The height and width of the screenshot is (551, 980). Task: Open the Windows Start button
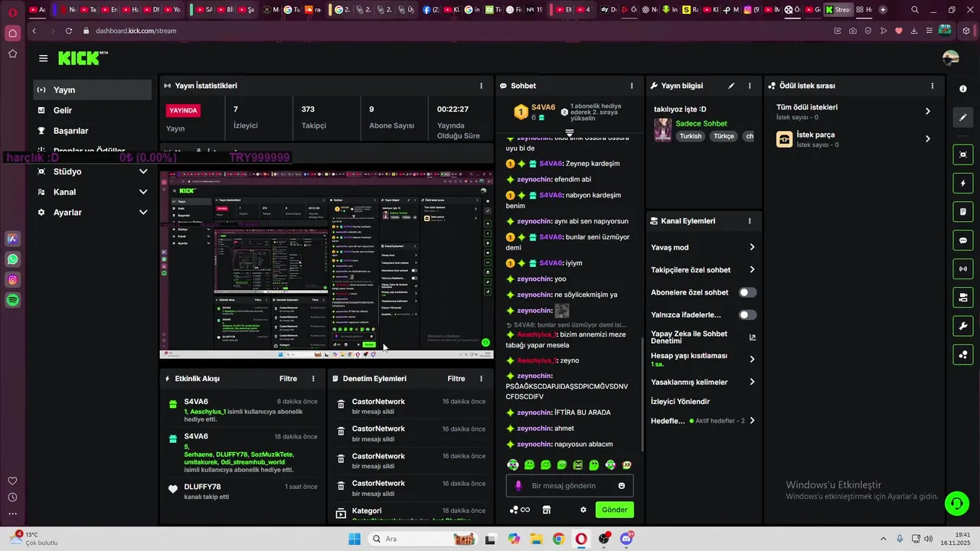354,539
